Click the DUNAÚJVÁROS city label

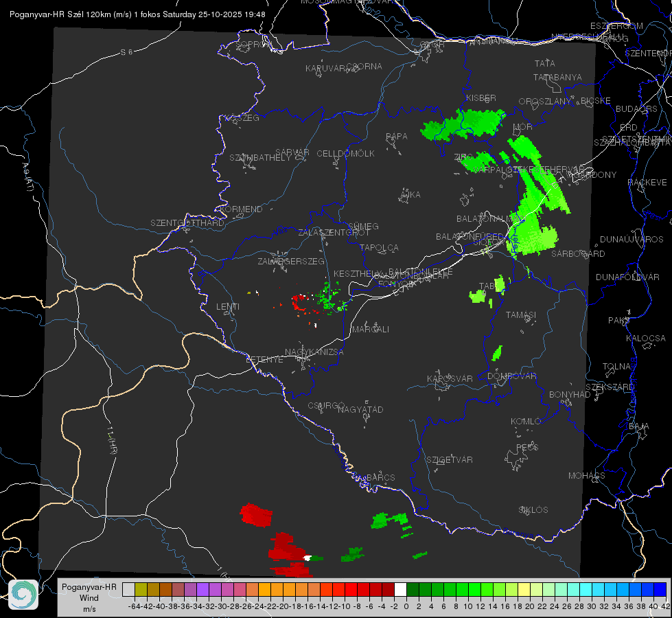click(632, 240)
